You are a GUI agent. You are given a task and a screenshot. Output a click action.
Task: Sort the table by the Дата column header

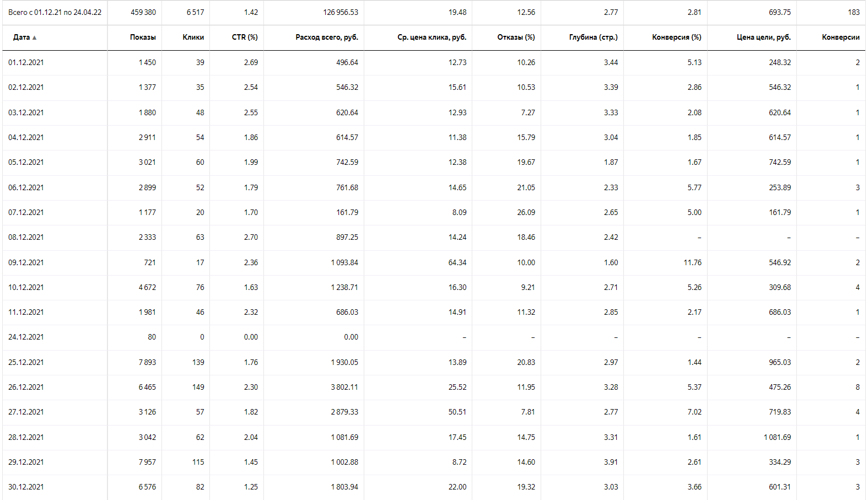point(21,37)
